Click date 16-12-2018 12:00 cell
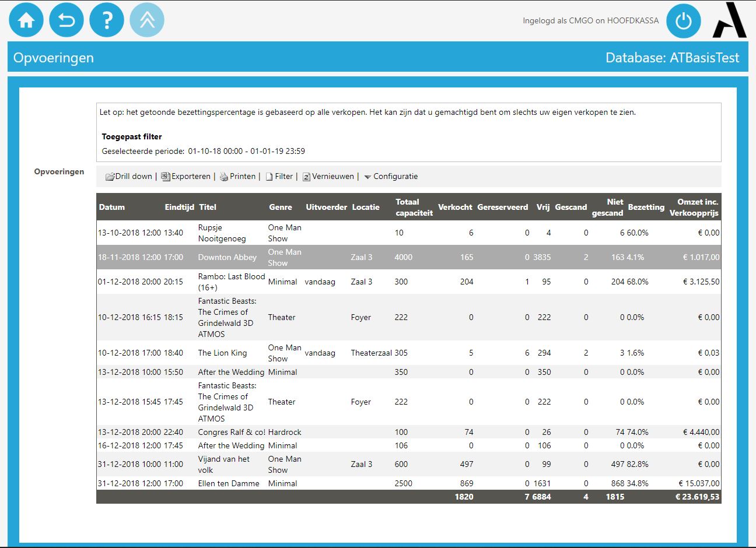This screenshot has height=548, width=756. point(129,445)
